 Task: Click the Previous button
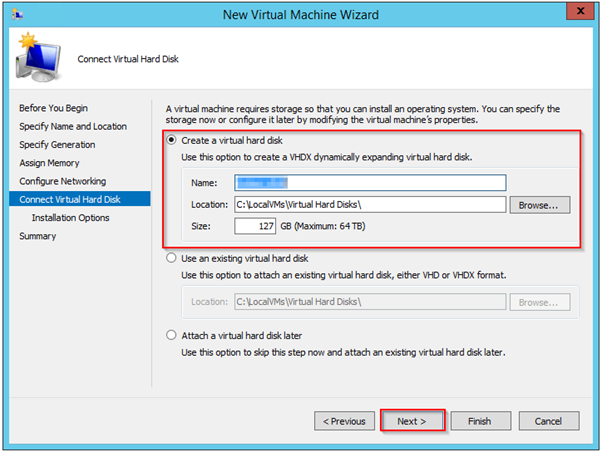click(x=344, y=421)
